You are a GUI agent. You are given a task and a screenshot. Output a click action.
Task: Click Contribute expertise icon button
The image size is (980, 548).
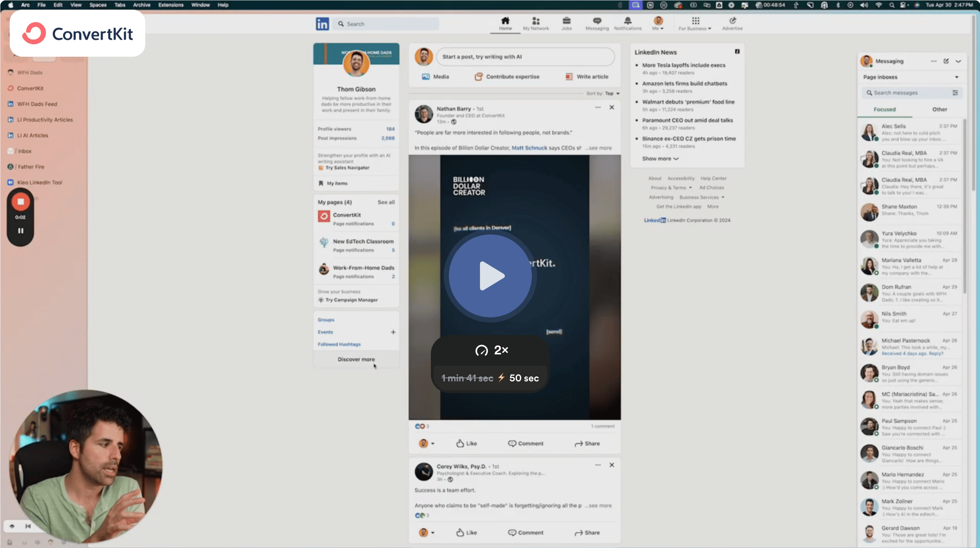tap(507, 76)
